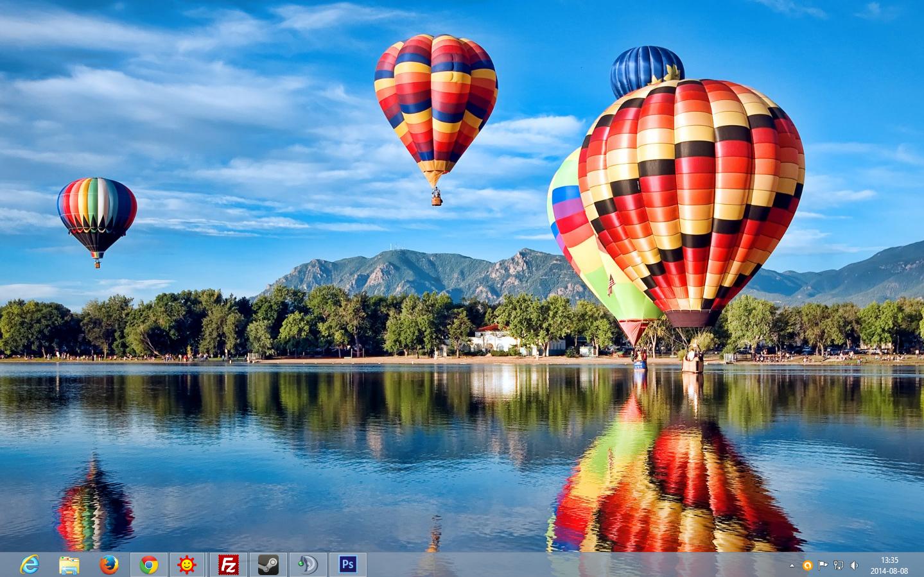Click the orange swirl tray icon
Viewport: 924px width, 577px height.
[x=807, y=565]
